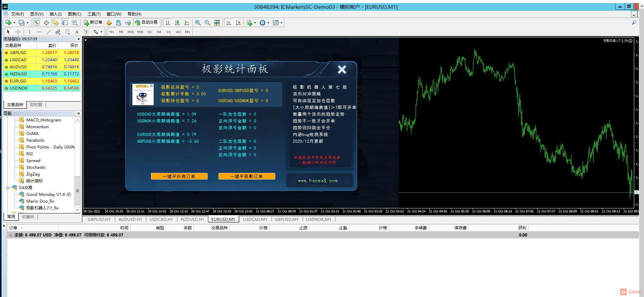
Task: Select the horizontal line drawing tool
Action: 39,32
